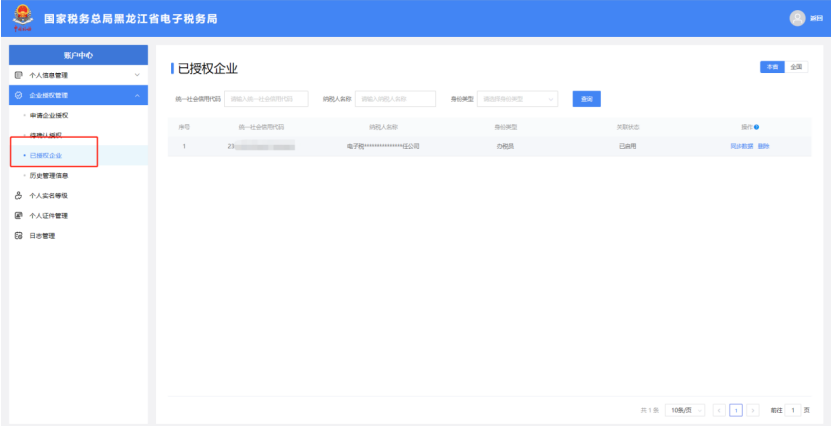Click the tax bureau emblem logo
832x426 pixels.
22,18
